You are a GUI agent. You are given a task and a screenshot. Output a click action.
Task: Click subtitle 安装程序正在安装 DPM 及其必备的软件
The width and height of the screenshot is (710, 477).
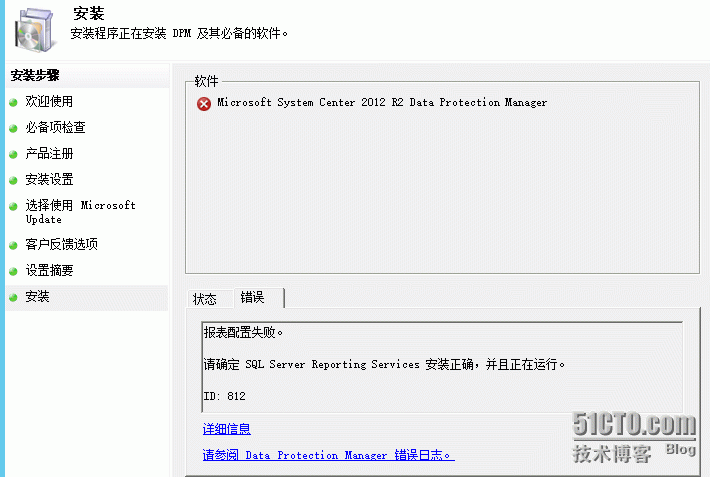[x=179, y=34]
